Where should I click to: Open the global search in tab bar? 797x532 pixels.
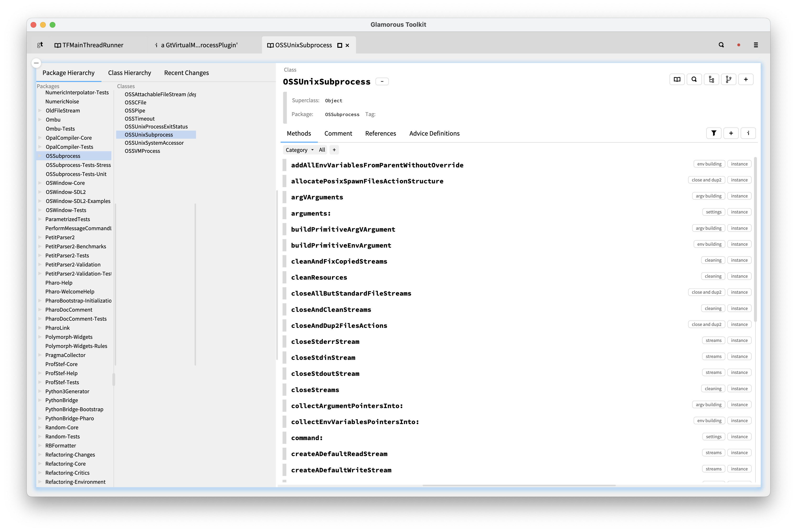pos(721,45)
